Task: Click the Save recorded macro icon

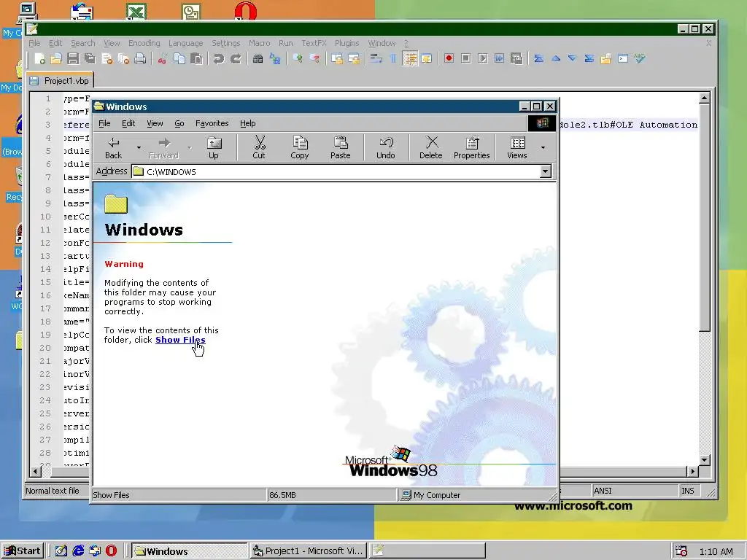Action: 516,58
